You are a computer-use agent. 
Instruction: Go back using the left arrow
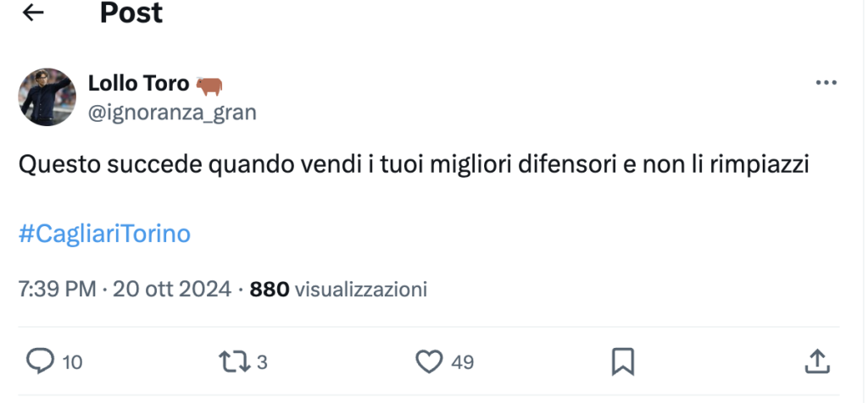33,14
